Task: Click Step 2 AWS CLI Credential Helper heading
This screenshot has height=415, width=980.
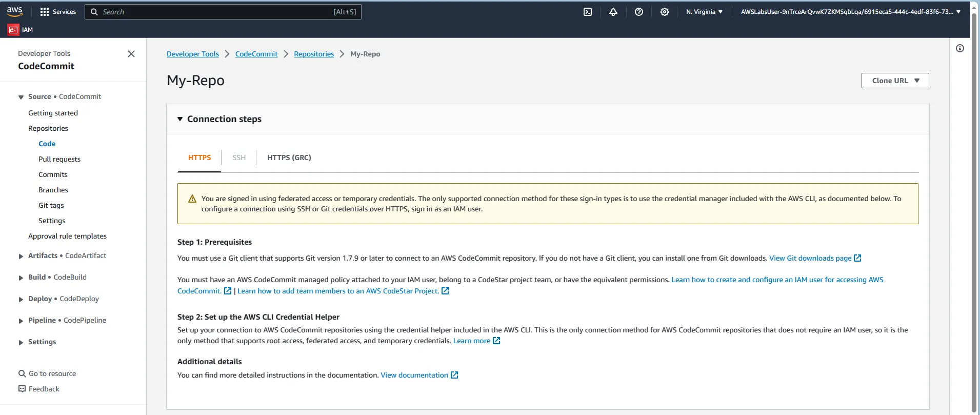Action: (258, 317)
